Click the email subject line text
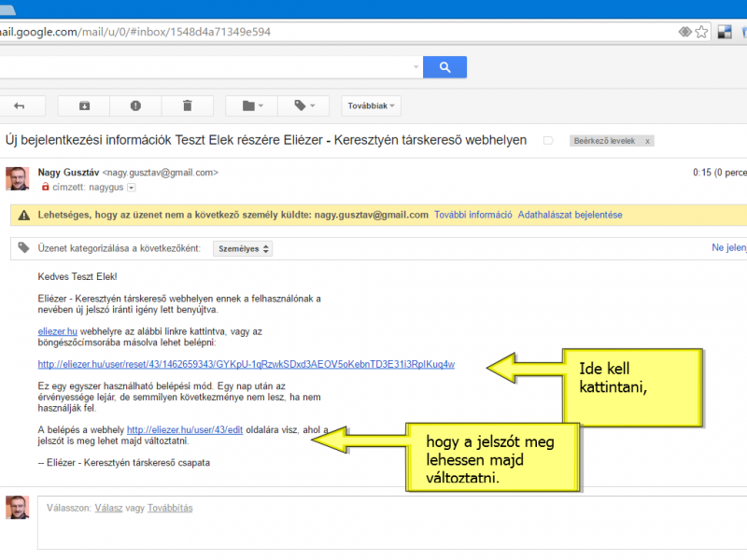The width and height of the screenshot is (747, 560). (x=266, y=140)
